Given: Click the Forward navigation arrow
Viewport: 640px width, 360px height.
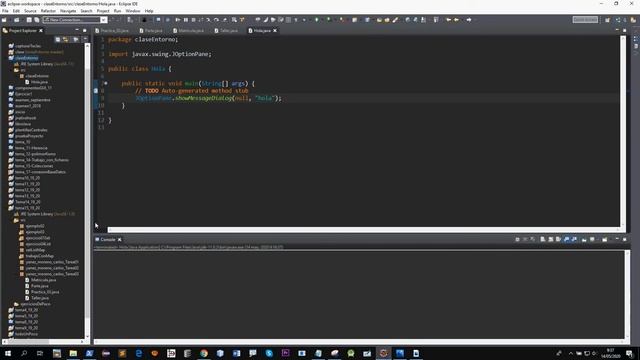Looking at the screenshot, I should [x=469, y=20].
